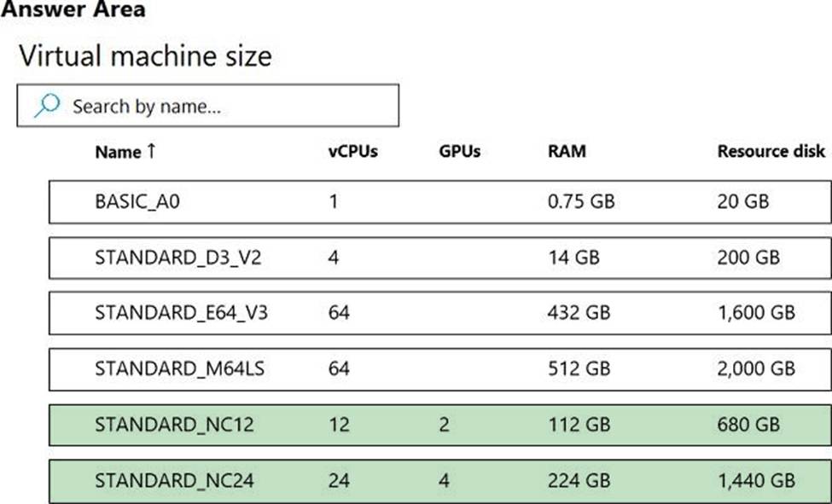Click the 200 GB resource disk cell

pyautogui.click(x=748, y=258)
